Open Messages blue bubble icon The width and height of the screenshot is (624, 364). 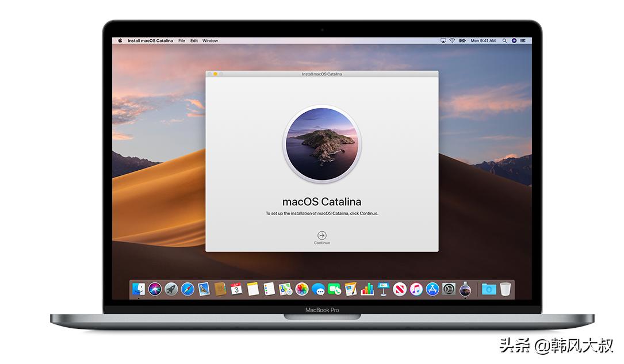tap(318, 289)
